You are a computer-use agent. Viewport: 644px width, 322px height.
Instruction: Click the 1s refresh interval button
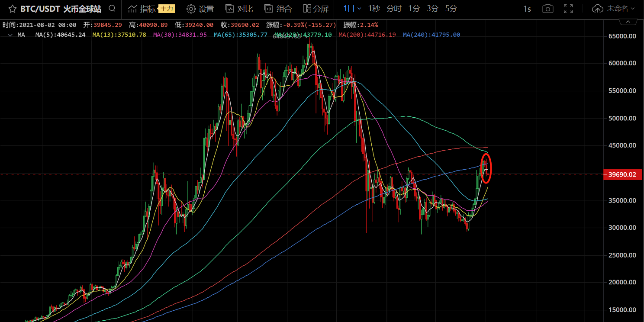pyautogui.click(x=527, y=9)
